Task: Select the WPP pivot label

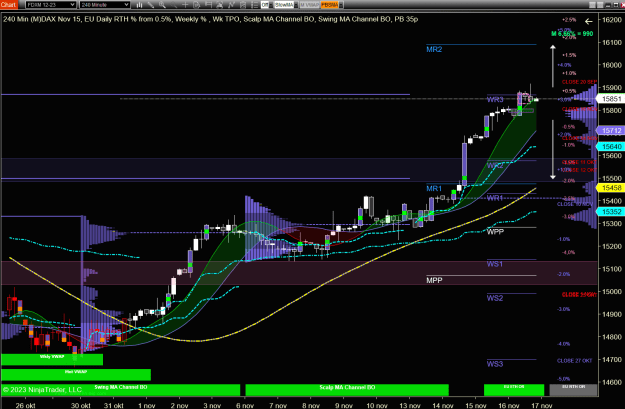Action: tap(495, 232)
